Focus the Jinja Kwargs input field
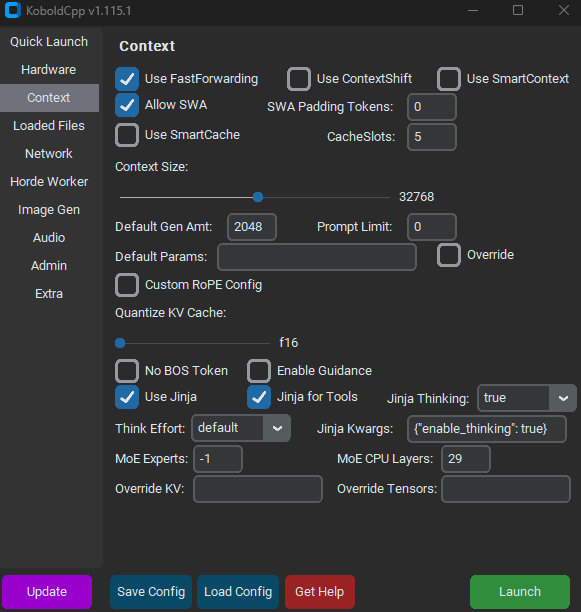 point(487,429)
